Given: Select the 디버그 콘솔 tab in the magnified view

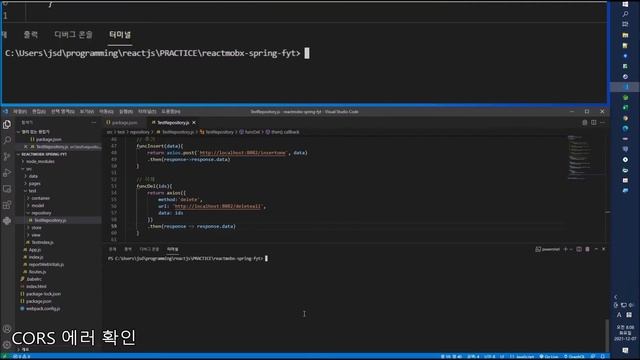Looking at the screenshot, I should 73,35.
